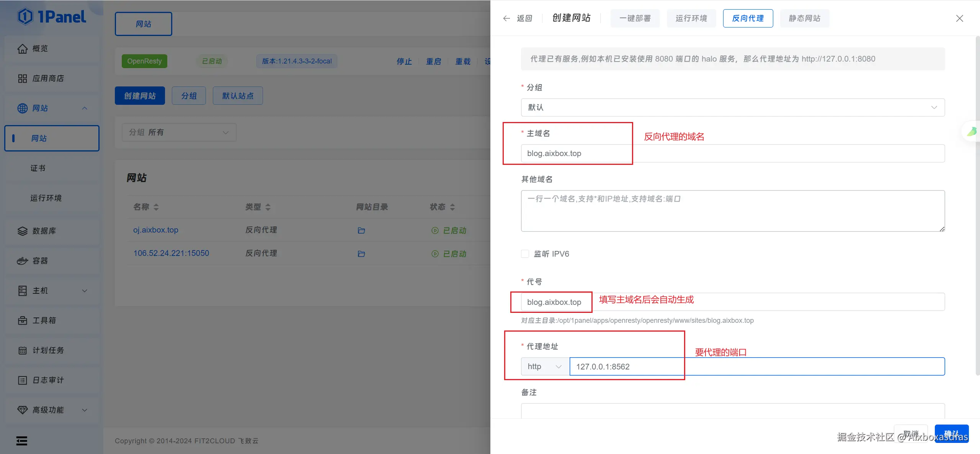This screenshot has width=980, height=454.
Task: Switch to the 静态网站 tab
Action: (804, 18)
